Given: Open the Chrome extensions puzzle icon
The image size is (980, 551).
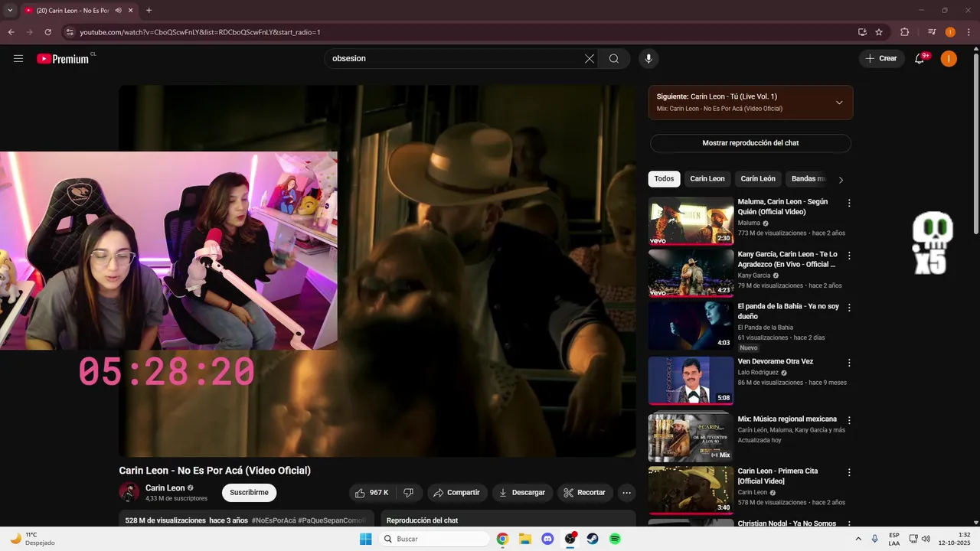Looking at the screenshot, I should [905, 32].
